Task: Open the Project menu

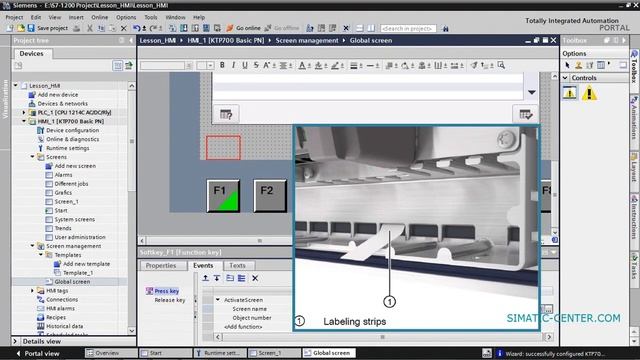Action: 14,17
